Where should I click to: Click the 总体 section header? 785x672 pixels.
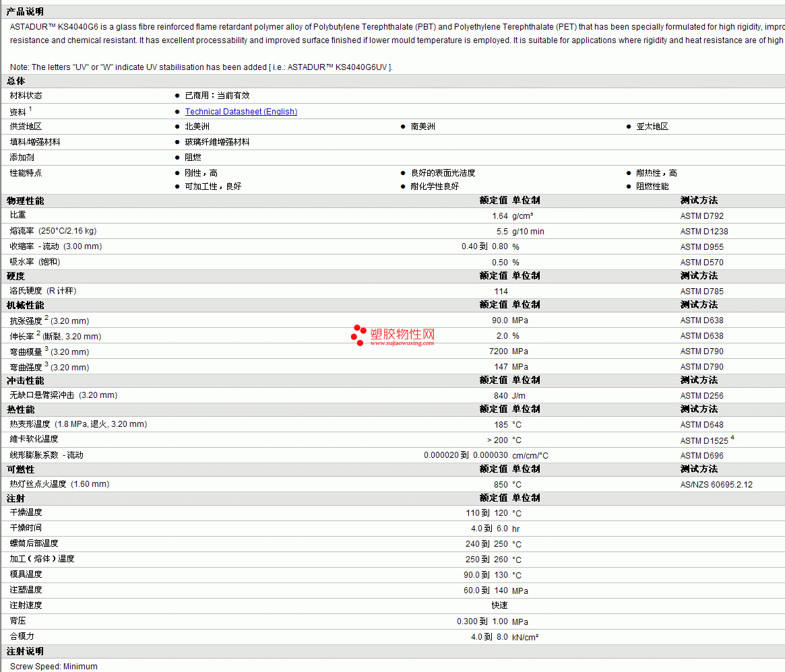(16, 81)
